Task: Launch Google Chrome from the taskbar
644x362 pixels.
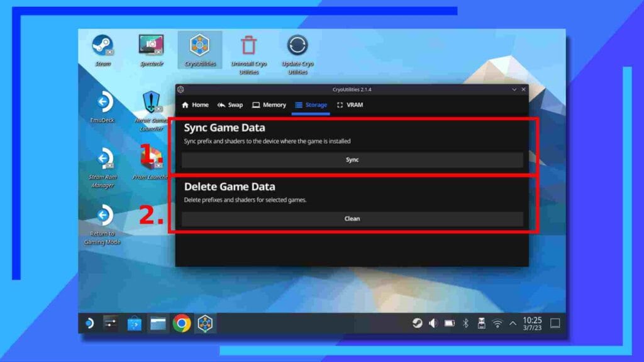Action: (x=182, y=324)
